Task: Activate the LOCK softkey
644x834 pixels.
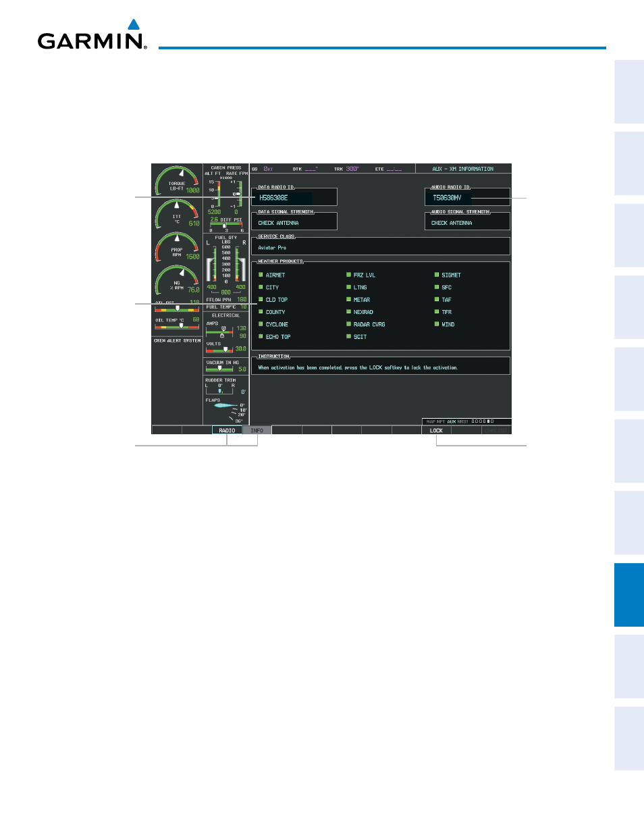Action: pos(437,430)
